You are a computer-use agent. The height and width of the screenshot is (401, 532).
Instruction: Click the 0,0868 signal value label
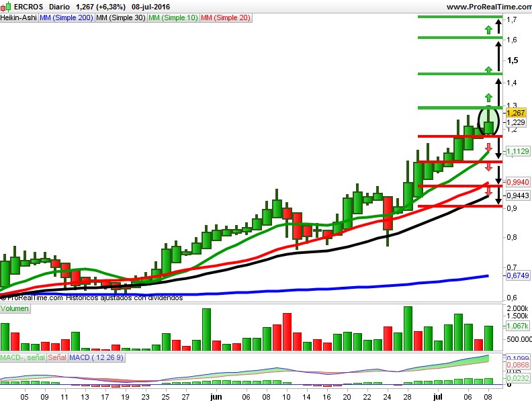(x=518, y=365)
